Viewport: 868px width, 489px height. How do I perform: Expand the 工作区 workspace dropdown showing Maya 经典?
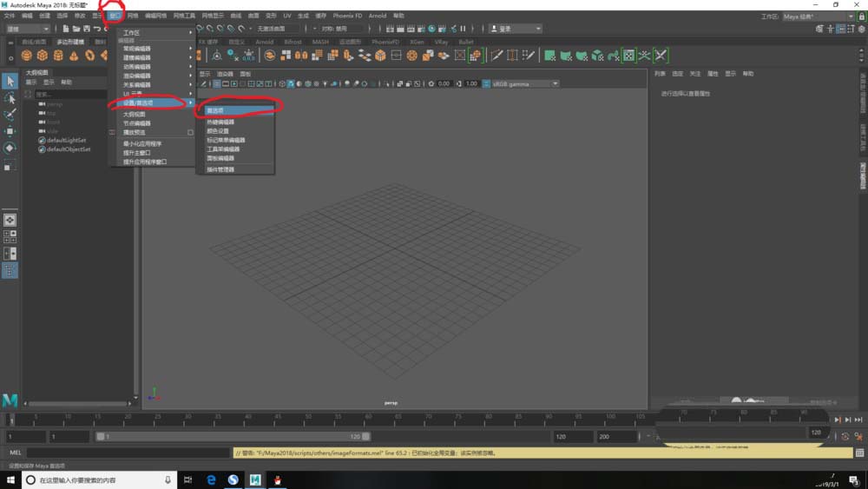click(x=818, y=17)
